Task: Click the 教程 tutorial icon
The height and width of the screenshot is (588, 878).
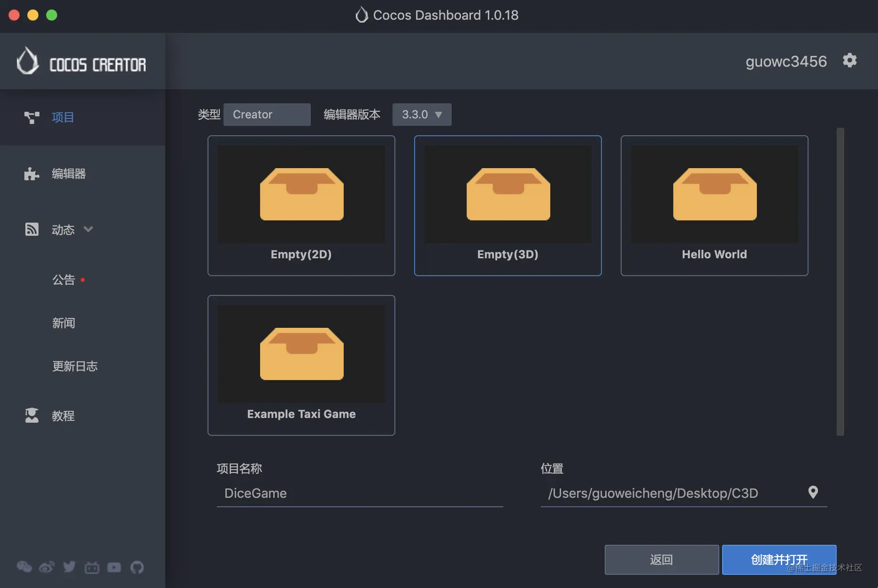Action: coord(31,415)
